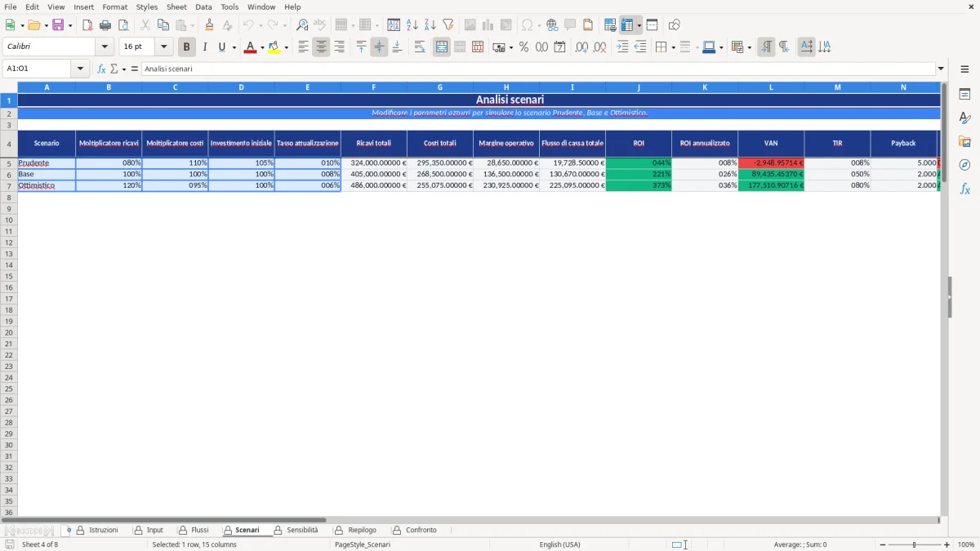This screenshot has width=980, height=551.
Task: Expand the Conditional Formatting dropdown arrow
Action: (749, 47)
